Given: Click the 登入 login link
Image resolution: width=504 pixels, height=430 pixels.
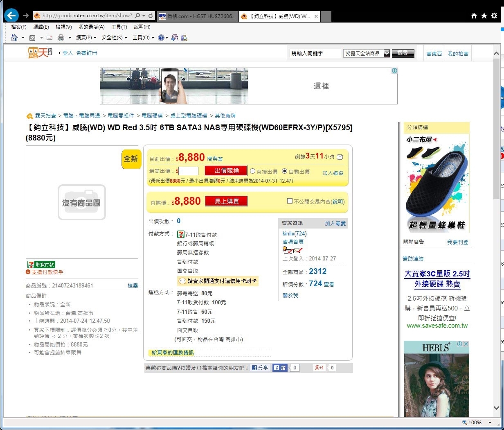Looking at the screenshot, I should pos(68,53).
